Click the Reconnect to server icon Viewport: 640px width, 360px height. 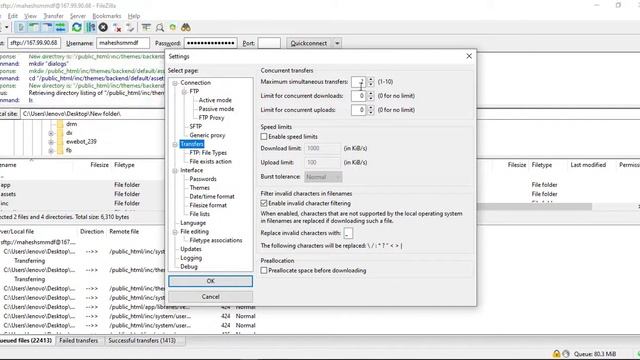(x=130, y=27)
